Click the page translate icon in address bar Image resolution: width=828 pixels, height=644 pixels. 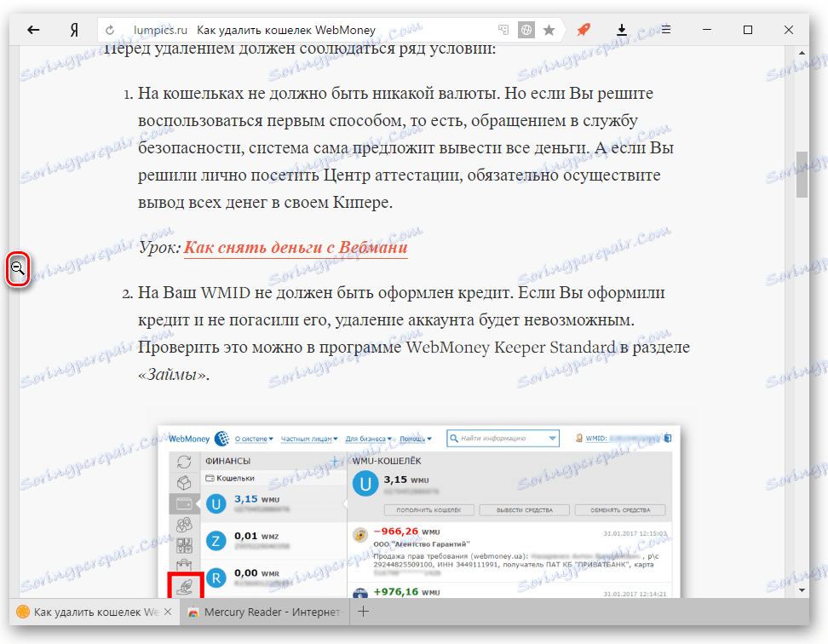(503, 30)
